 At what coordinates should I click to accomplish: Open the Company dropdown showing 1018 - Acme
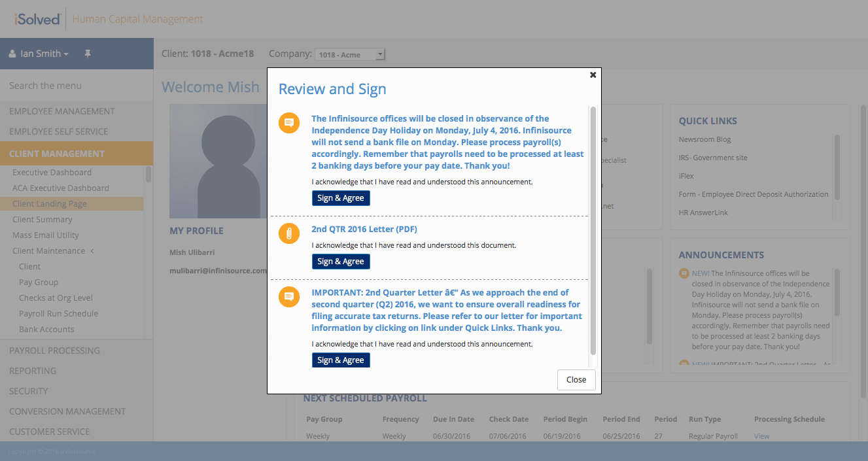[x=350, y=54]
